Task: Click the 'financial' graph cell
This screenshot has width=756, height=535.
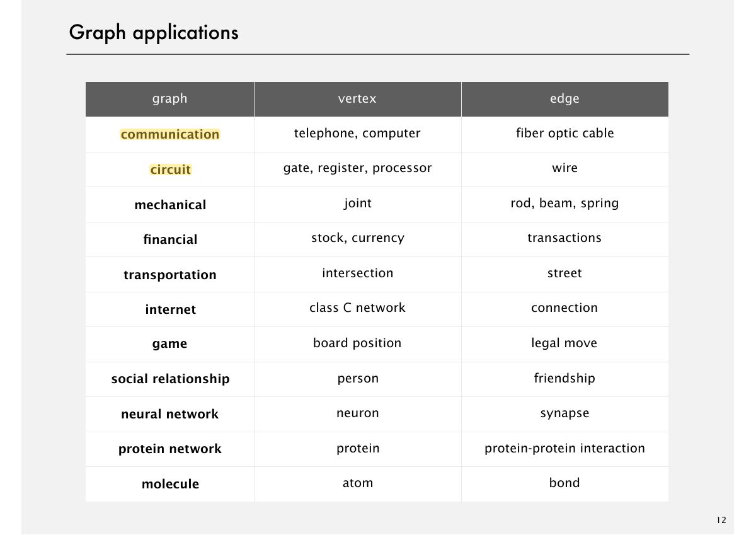Action: click(170, 239)
